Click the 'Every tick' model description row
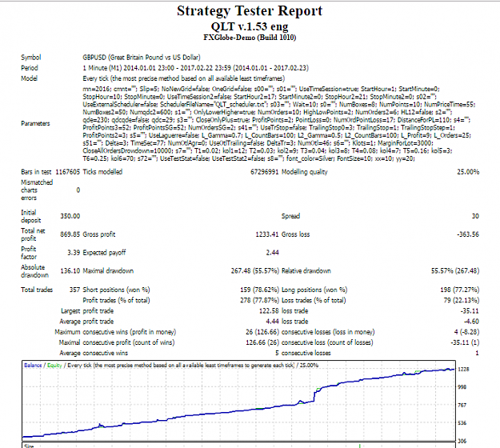 (184, 78)
